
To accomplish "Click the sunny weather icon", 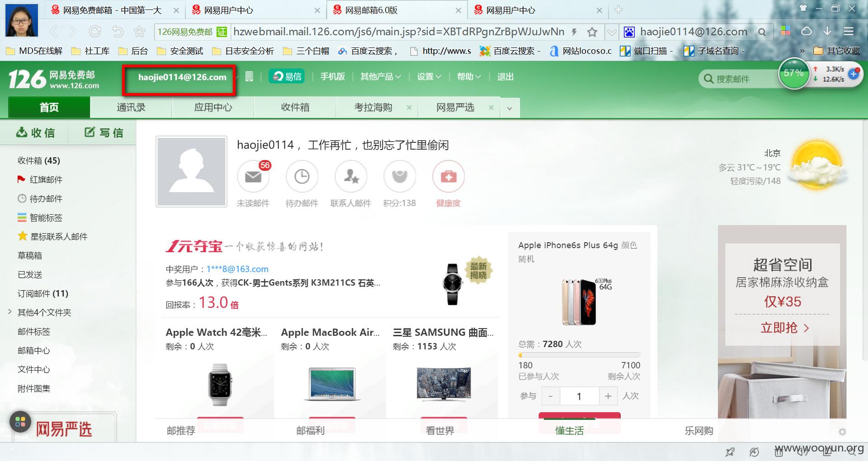I will [816, 165].
